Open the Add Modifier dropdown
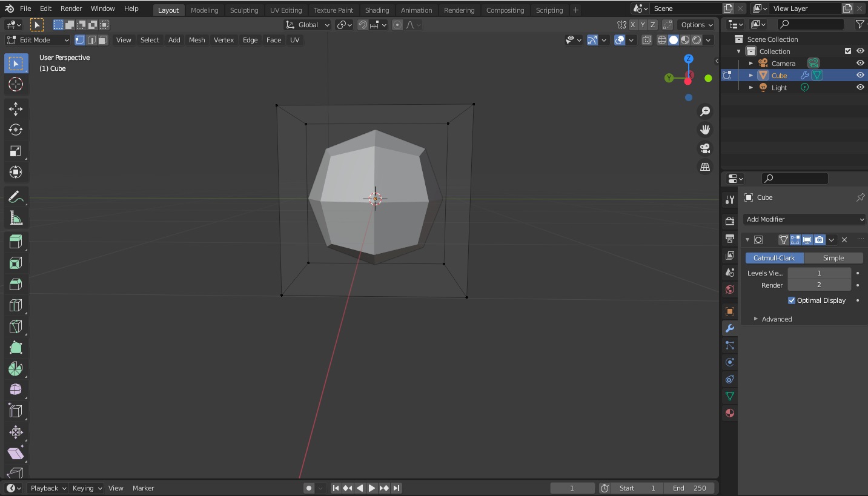This screenshot has width=868, height=496. point(805,219)
